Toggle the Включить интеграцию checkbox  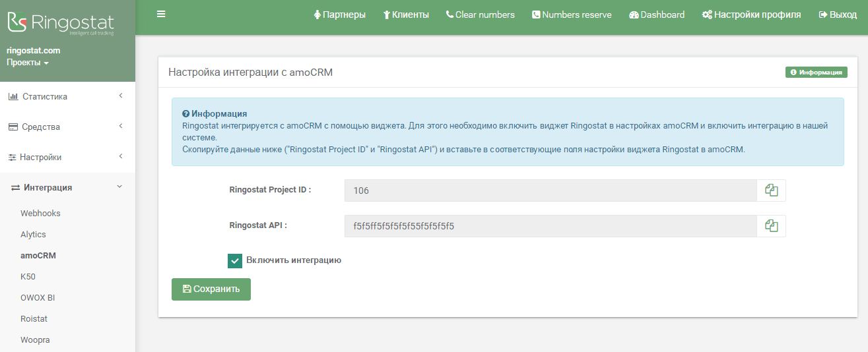[235, 261]
